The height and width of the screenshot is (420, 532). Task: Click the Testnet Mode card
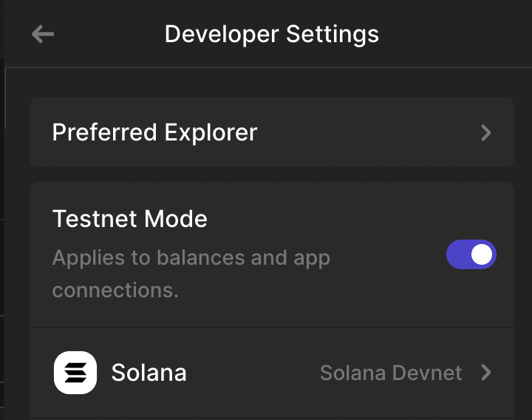pos(272,254)
